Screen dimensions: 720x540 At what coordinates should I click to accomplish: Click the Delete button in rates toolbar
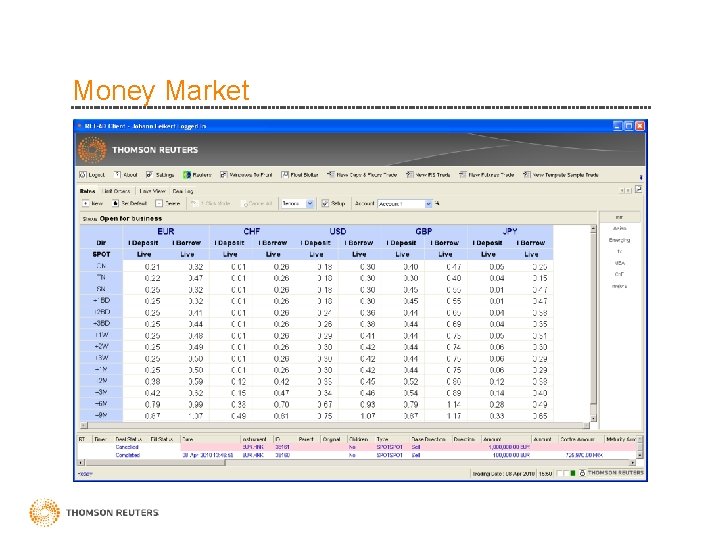pos(168,203)
